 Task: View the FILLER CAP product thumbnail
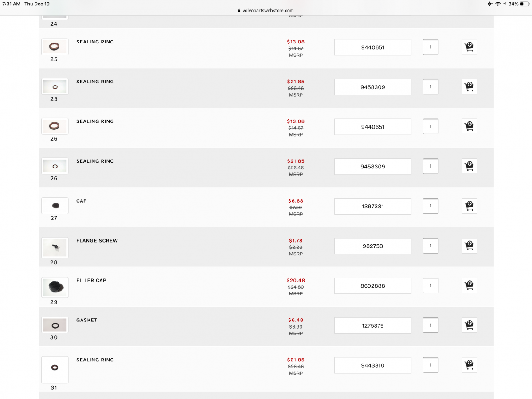click(55, 287)
